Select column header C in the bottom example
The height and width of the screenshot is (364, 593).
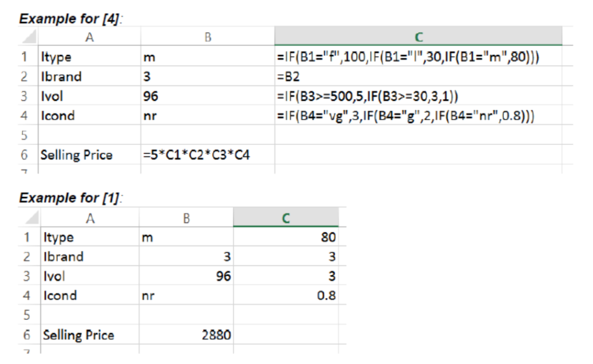pyautogui.click(x=287, y=217)
